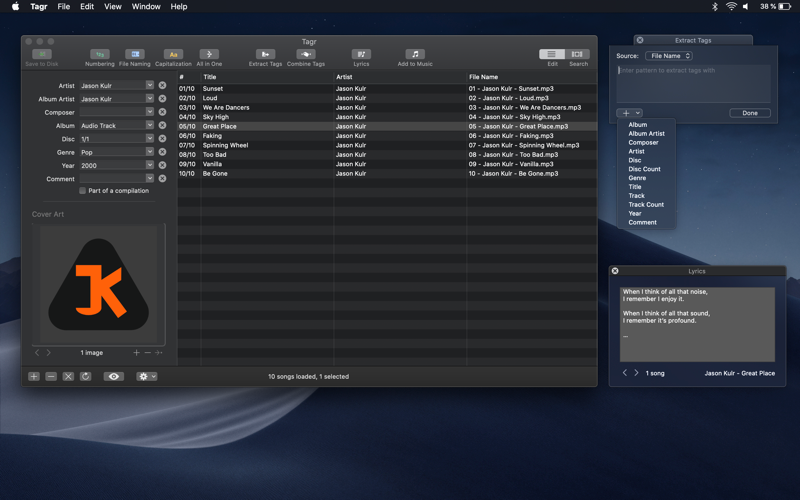Open the Extract Tags tool in toolbar

click(x=265, y=55)
